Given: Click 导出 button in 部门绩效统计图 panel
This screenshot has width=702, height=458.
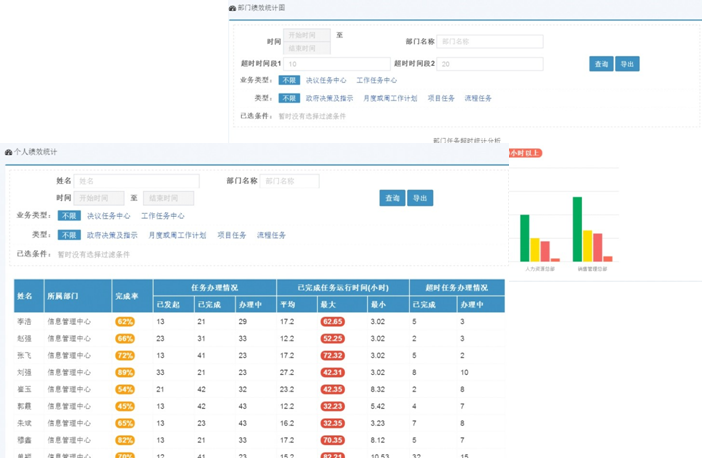Looking at the screenshot, I should click(627, 64).
